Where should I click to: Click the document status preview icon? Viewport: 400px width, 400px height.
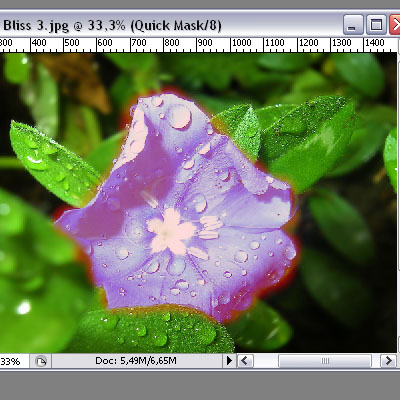coord(41,361)
